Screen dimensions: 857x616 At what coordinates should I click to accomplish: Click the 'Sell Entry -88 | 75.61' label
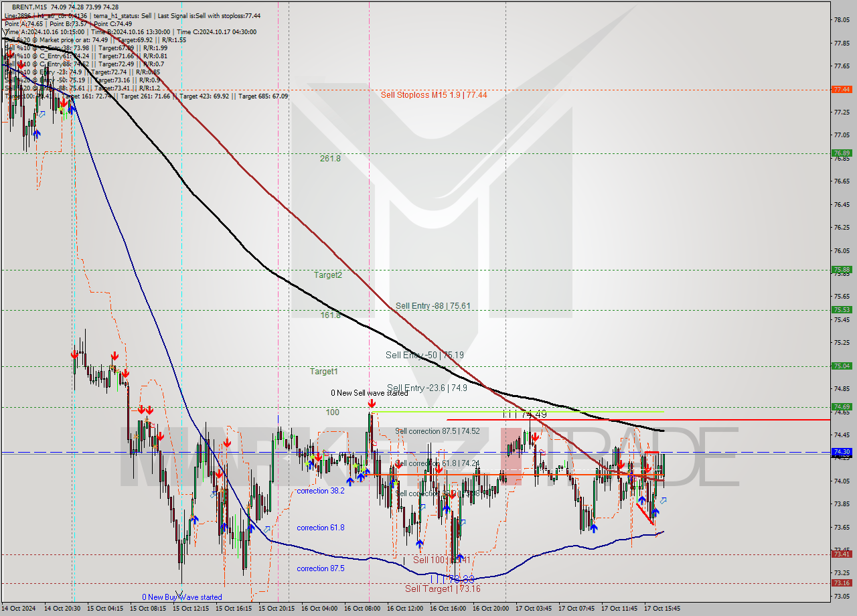(433, 306)
